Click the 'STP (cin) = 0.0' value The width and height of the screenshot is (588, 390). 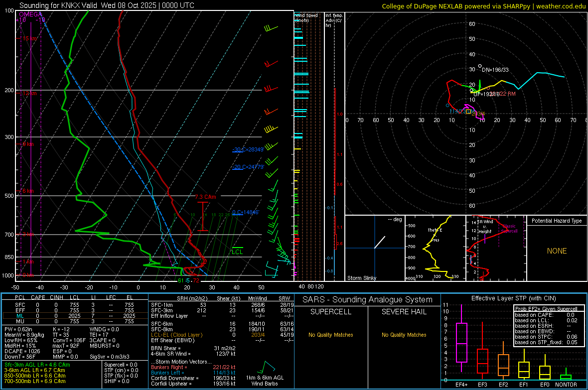[121, 370]
